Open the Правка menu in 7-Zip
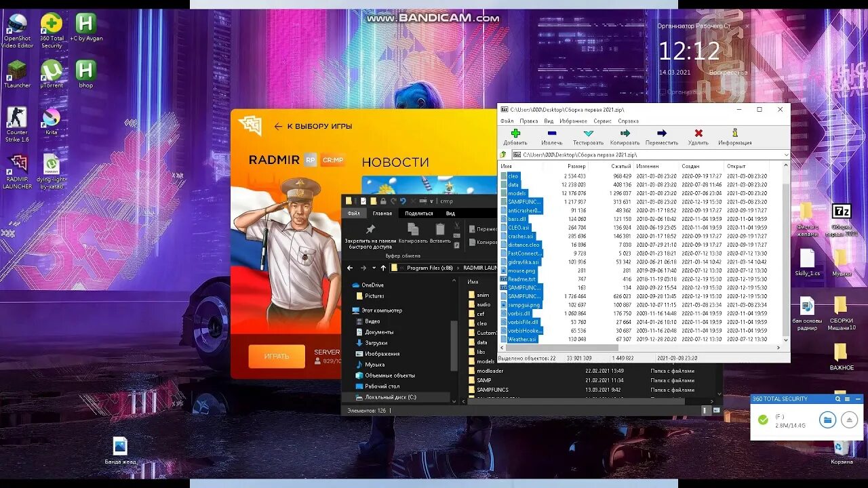The width and height of the screenshot is (868, 488). coord(529,121)
